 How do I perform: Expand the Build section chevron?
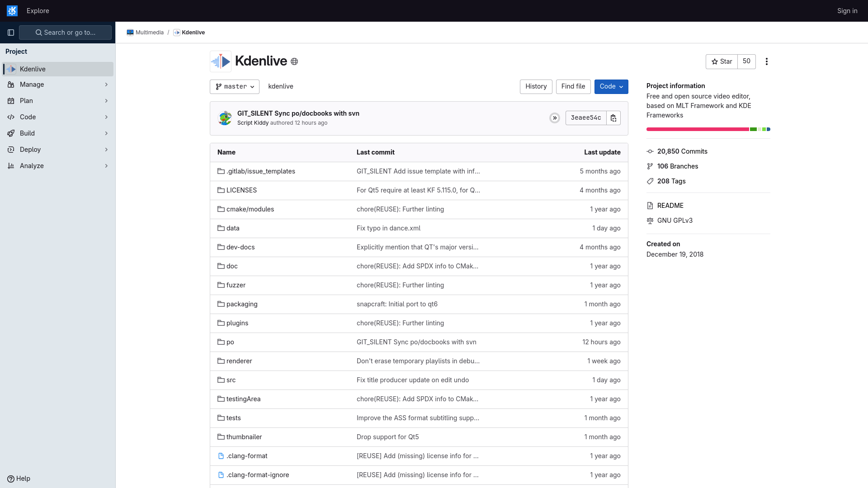[106, 133]
